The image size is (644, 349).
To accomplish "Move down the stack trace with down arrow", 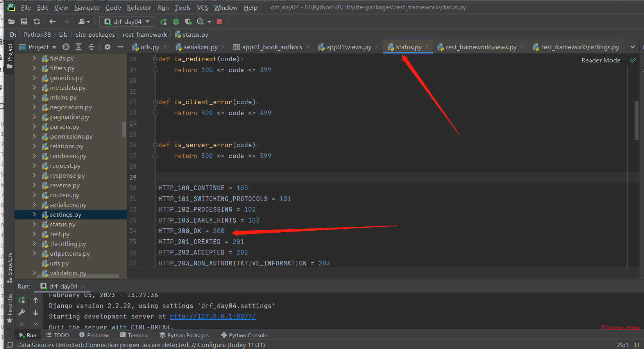I will [x=36, y=312].
